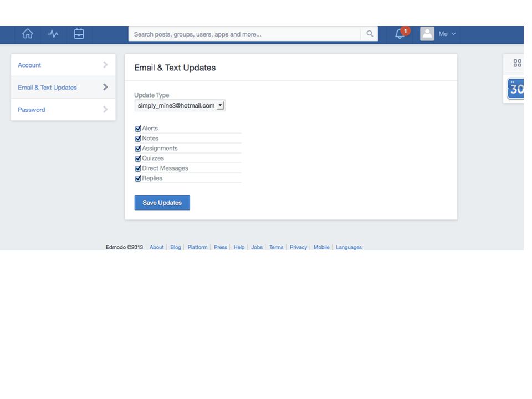Click the red notification badge
This screenshot has width=532, height=399.
[405, 31]
